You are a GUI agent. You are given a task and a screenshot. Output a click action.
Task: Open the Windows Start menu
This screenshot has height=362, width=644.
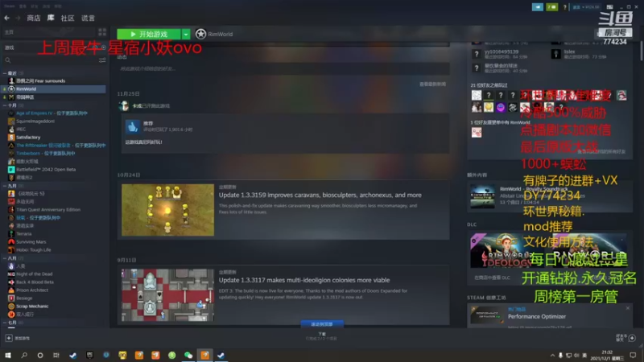[x=7, y=355]
